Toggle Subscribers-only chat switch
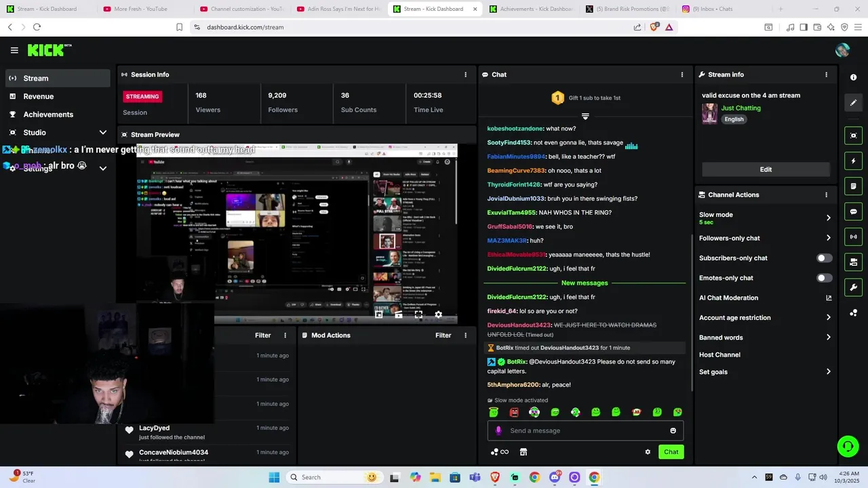 click(x=824, y=258)
